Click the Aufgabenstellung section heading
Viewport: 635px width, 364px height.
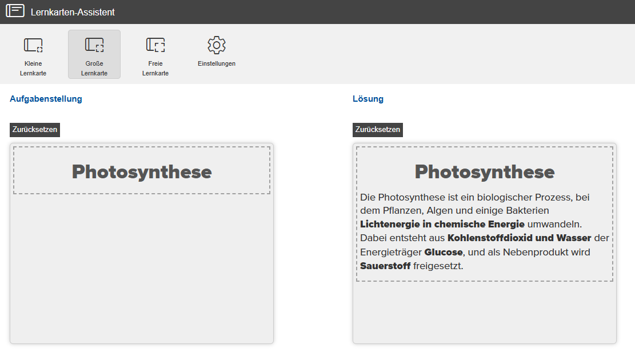pyautogui.click(x=46, y=99)
